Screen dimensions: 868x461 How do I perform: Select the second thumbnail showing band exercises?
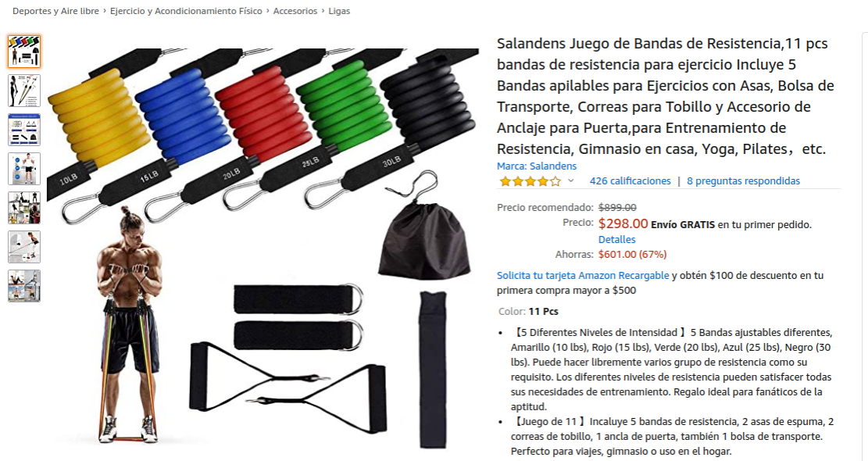click(x=23, y=91)
